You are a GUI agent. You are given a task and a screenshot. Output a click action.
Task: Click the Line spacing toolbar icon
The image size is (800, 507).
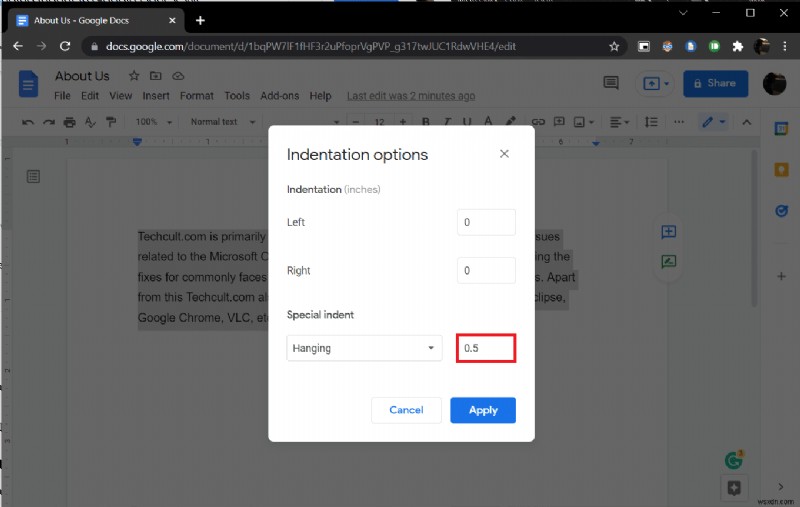pos(651,122)
